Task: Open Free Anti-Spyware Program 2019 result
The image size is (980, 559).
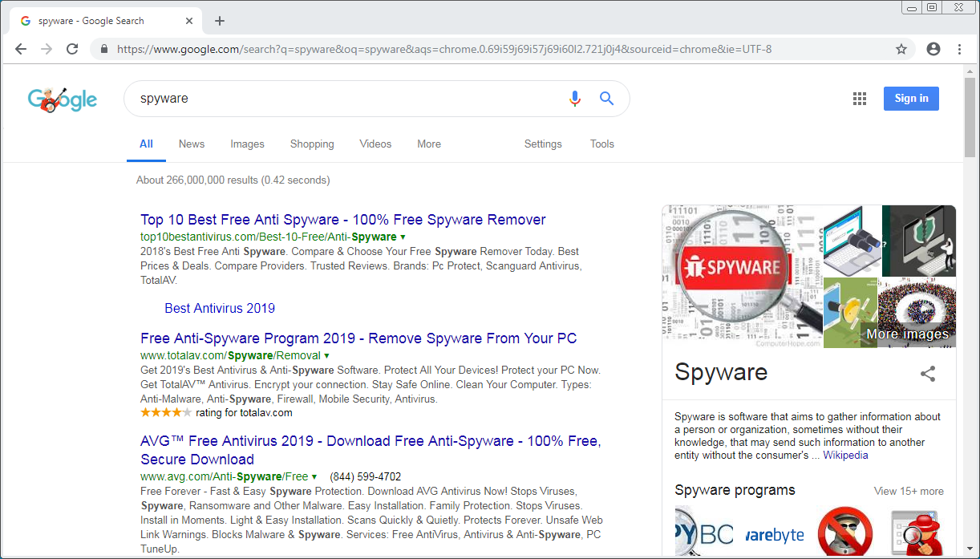Action: tap(358, 338)
